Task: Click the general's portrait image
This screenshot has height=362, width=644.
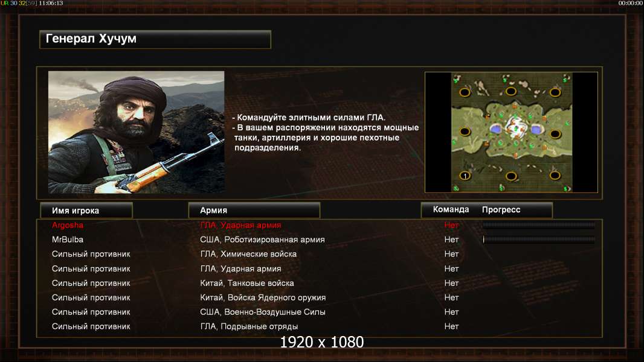Action: point(137,132)
